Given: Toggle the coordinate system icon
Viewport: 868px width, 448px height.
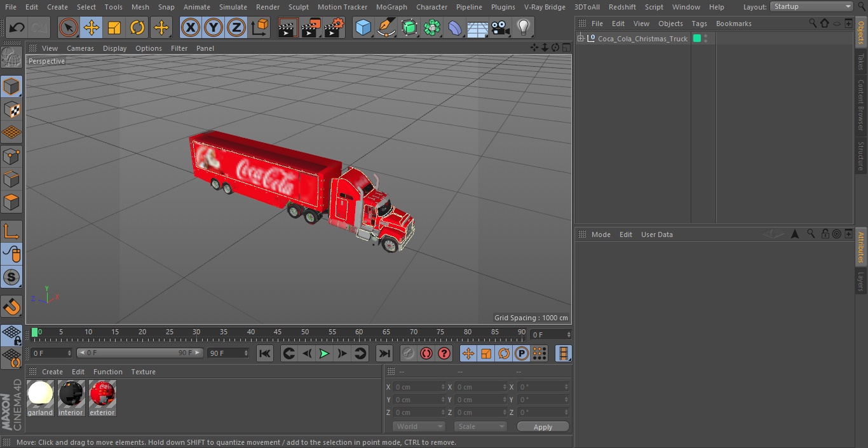Looking at the screenshot, I should tap(260, 27).
